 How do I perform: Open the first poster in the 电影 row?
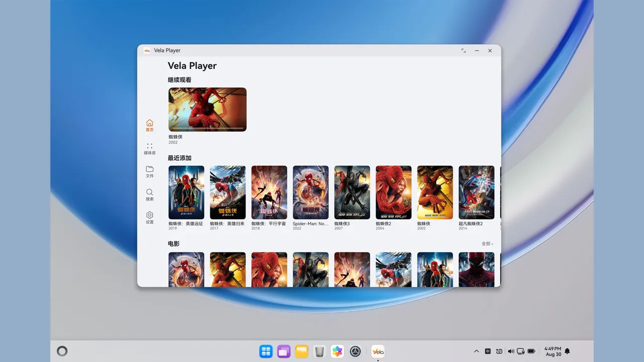(x=186, y=269)
